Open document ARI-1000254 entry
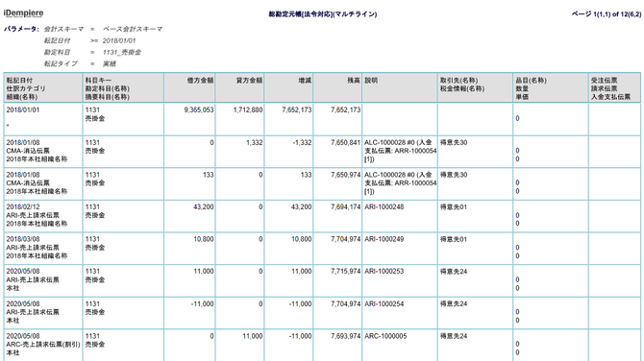Screen dimensions: 644x361 click(384, 304)
